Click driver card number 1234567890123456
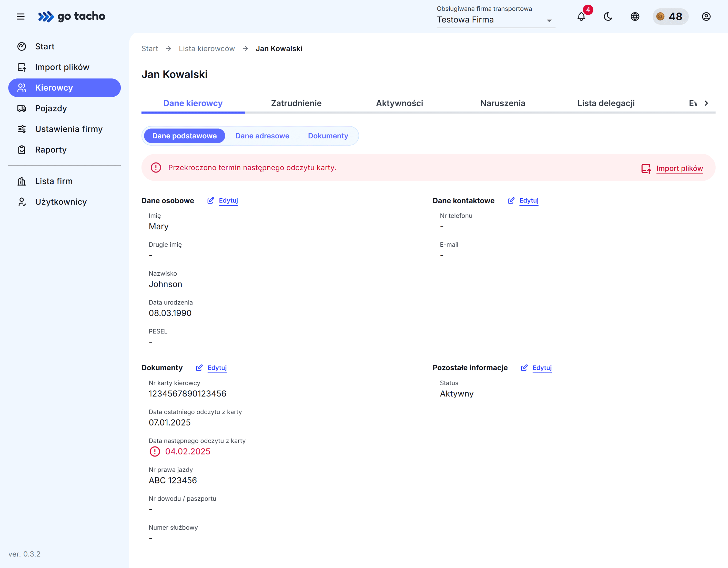The image size is (728, 568). click(x=187, y=394)
